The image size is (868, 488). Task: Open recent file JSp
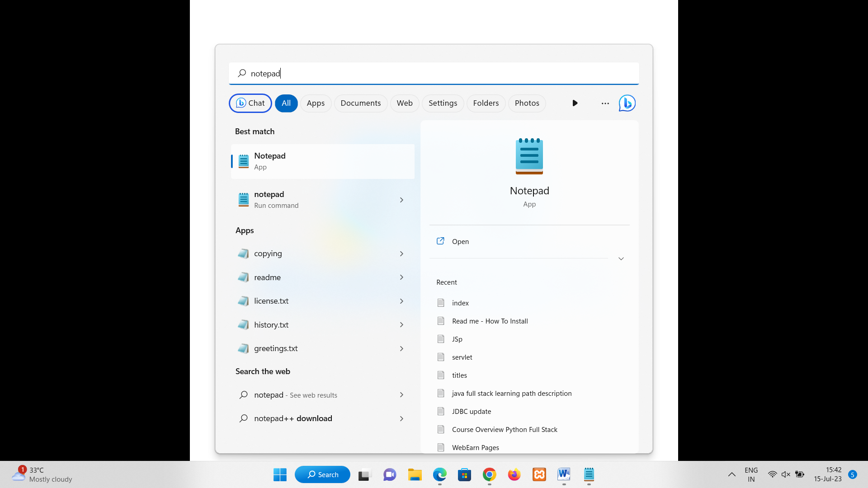(457, 339)
